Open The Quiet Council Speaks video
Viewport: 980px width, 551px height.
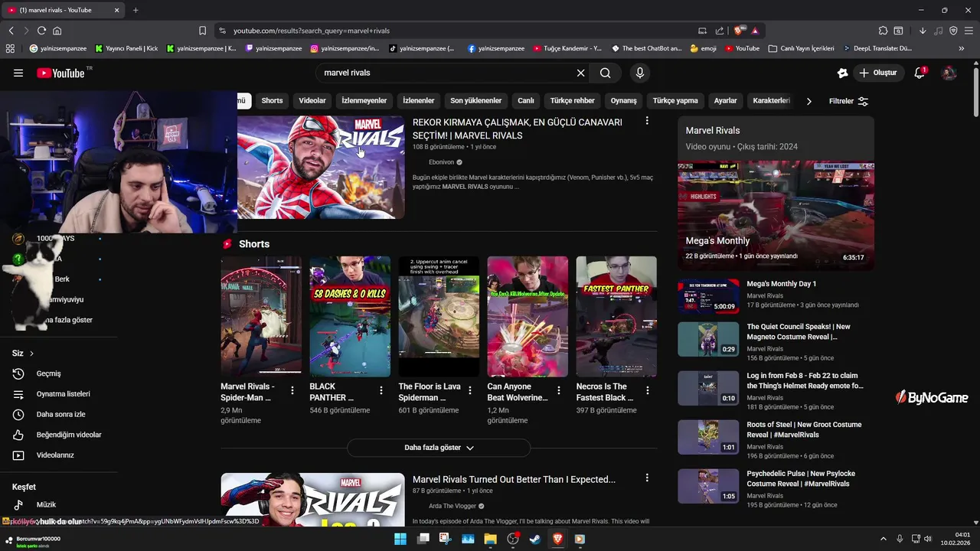coord(799,331)
